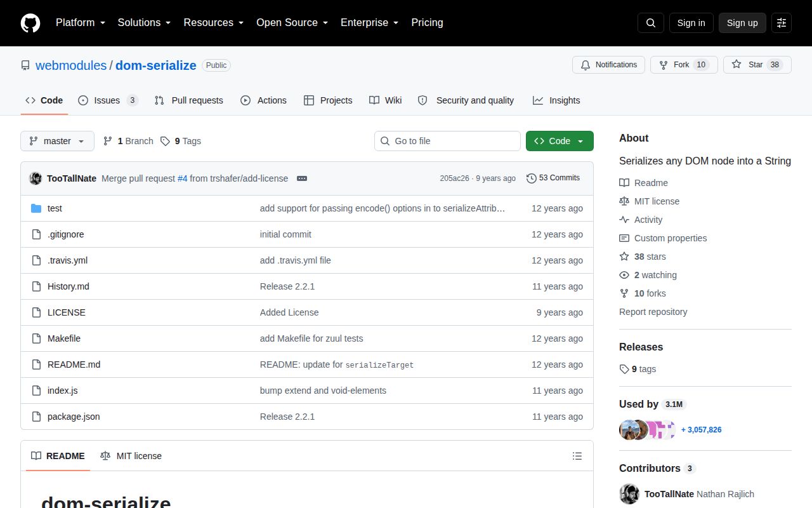The height and width of the screenshot is (508, 812).
Task: Open the README outline list icon
Action: (577, 456)
